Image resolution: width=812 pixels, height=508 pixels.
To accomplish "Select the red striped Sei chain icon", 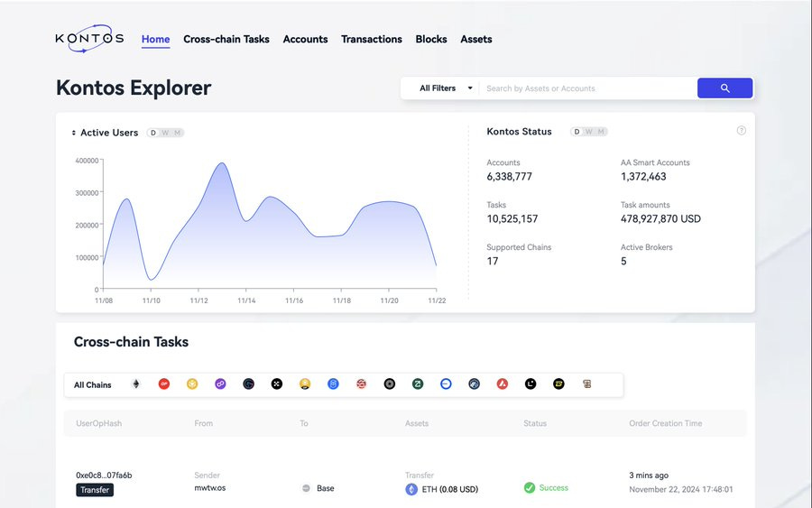I will click(x=362, y=384).
